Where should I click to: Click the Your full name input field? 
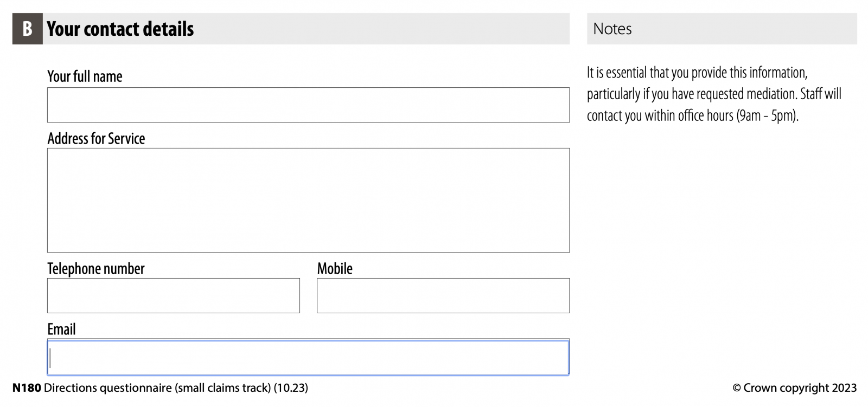click(x=308, y=105)
